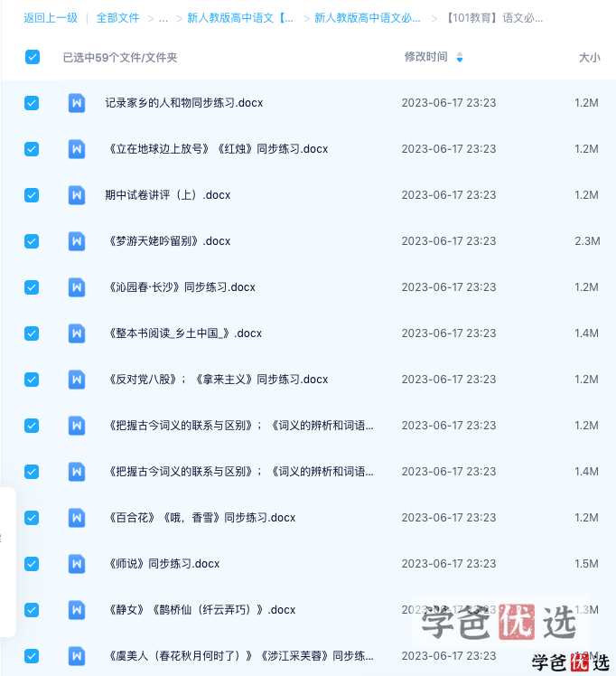Uncheck 《百合花》《哦，香雪》同步练习.docx checkbox

pos(32,518)
